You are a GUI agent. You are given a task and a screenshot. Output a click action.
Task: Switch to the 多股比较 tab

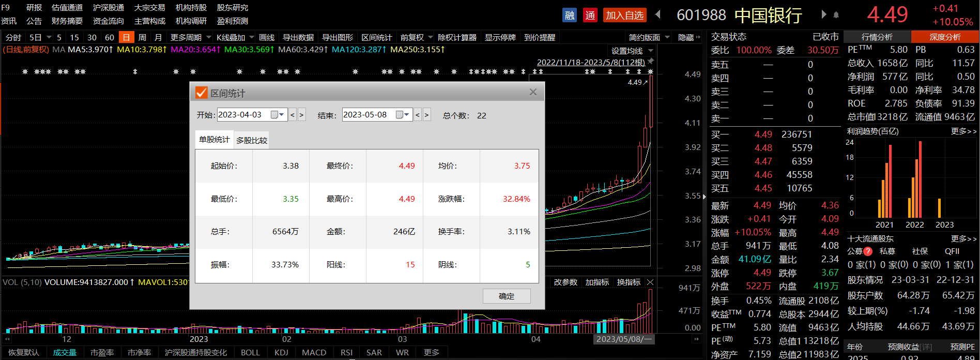[x=252, y=140]
